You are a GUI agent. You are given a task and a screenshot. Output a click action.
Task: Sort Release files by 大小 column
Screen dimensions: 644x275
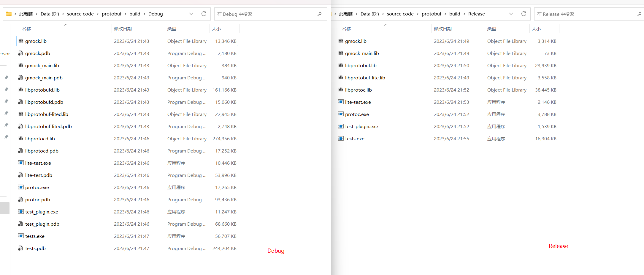(536, 29)
